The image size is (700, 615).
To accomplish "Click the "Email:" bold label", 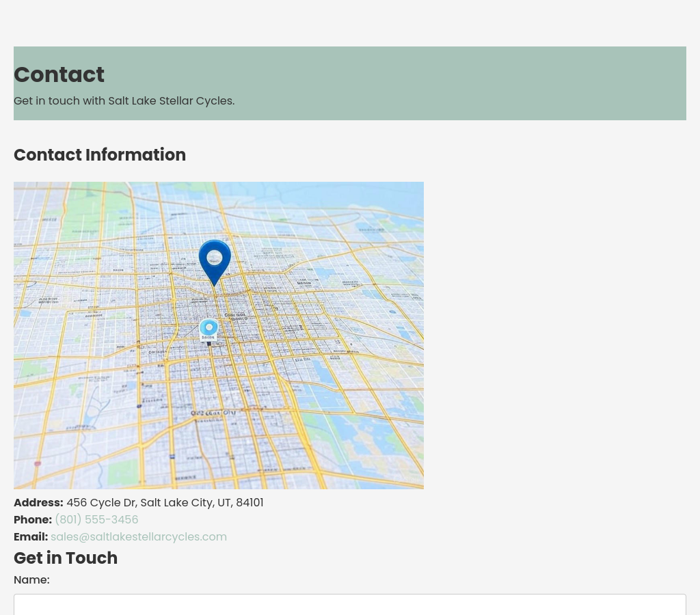I will (x=31, y=536).
